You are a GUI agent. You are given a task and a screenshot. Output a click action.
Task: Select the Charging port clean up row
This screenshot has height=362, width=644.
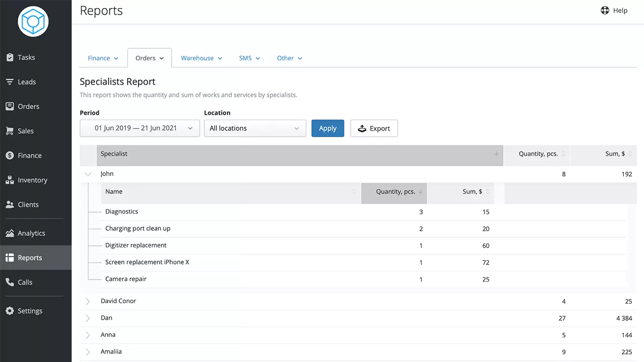pyautogui.click(x=364, y=229)
